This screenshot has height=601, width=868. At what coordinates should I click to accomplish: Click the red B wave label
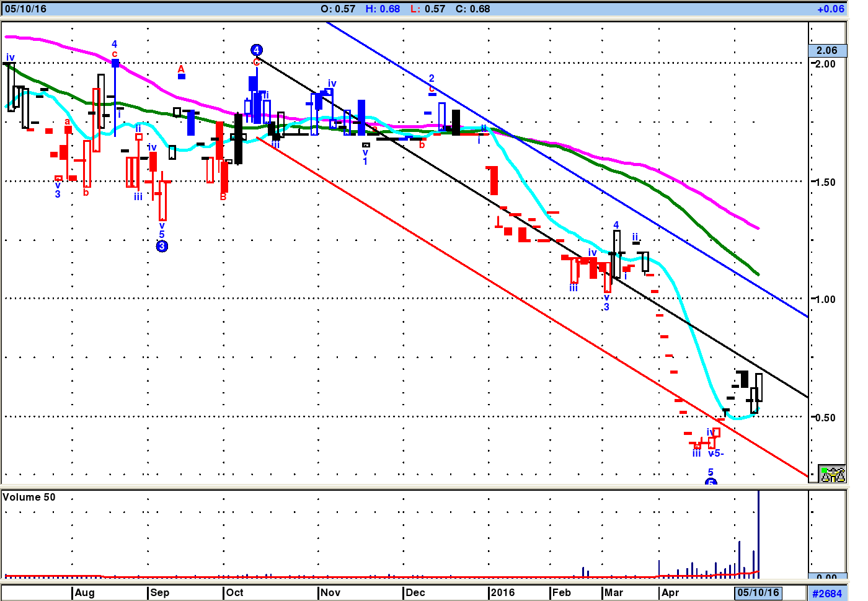(223, 197)
